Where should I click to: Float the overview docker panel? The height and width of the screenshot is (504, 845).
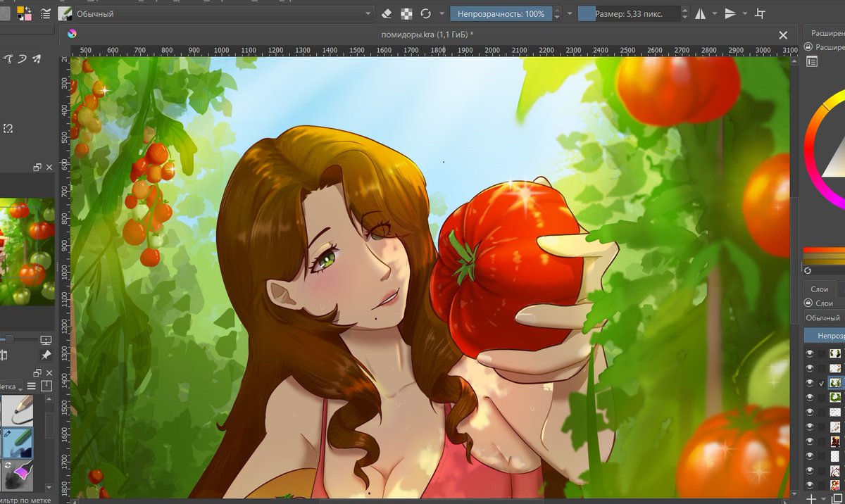[37, 168]
